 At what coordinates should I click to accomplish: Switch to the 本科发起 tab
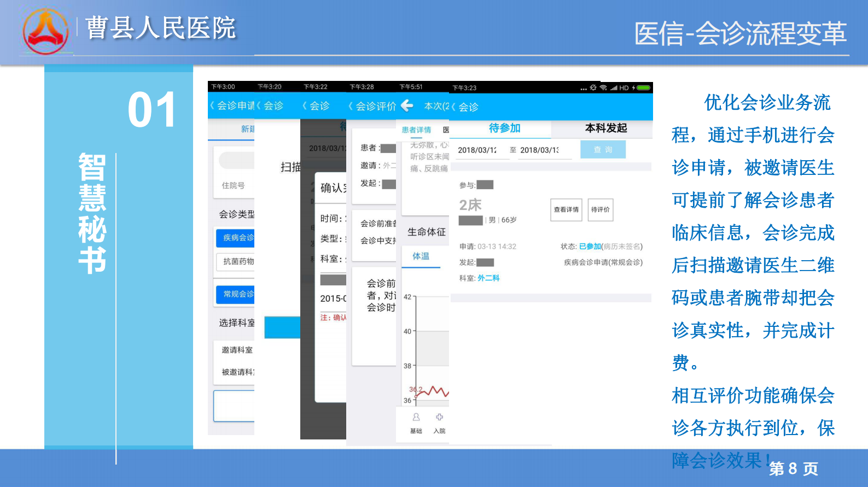tap(606, 128)
